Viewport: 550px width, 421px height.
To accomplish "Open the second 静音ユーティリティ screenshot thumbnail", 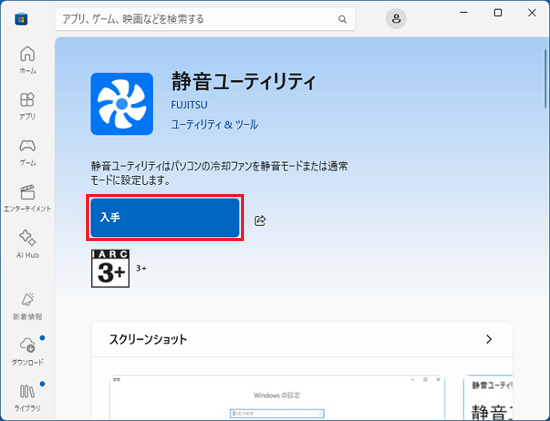I will [x=488, y=398].
